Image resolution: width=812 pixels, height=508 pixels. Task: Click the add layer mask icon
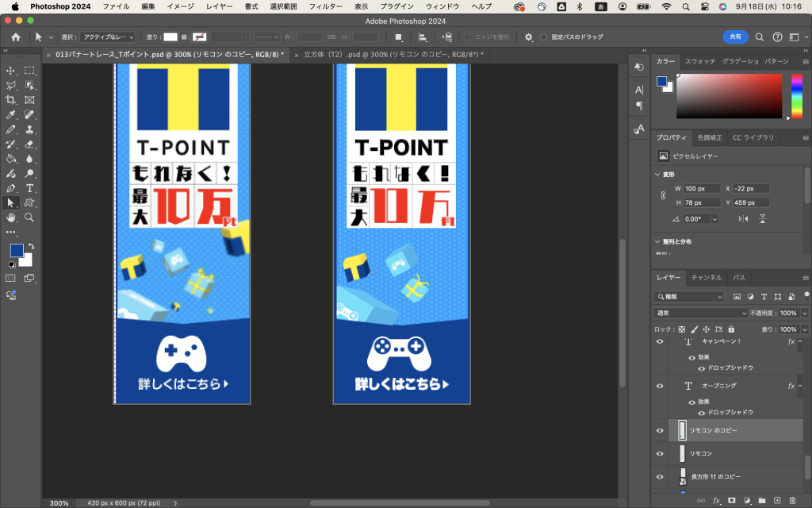[x=731, y=501]
